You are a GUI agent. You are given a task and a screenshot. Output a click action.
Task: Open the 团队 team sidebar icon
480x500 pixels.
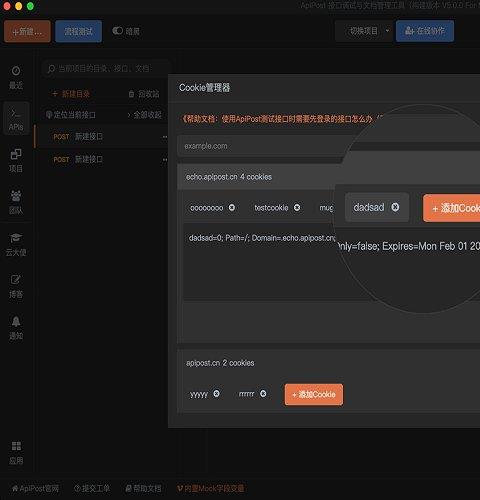click(16, 202)
